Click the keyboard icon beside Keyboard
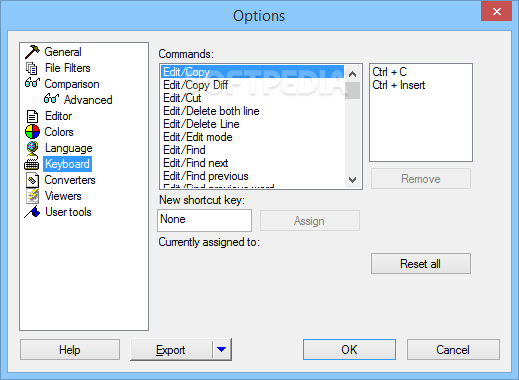Screen dimensions: 519x380 coord(32,164)
